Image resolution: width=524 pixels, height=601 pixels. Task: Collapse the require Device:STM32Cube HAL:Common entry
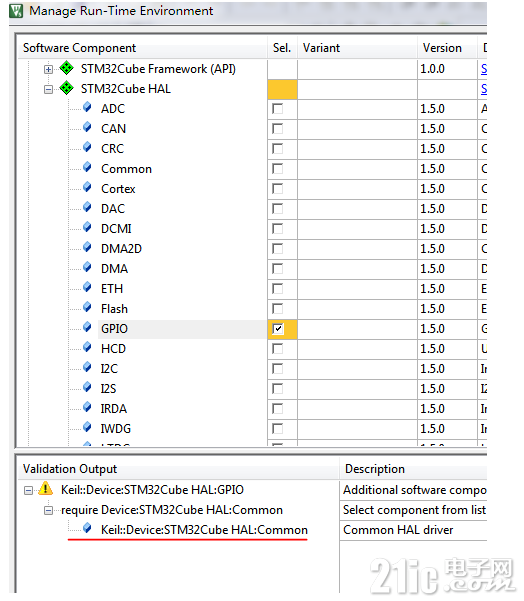pos(48,511)
